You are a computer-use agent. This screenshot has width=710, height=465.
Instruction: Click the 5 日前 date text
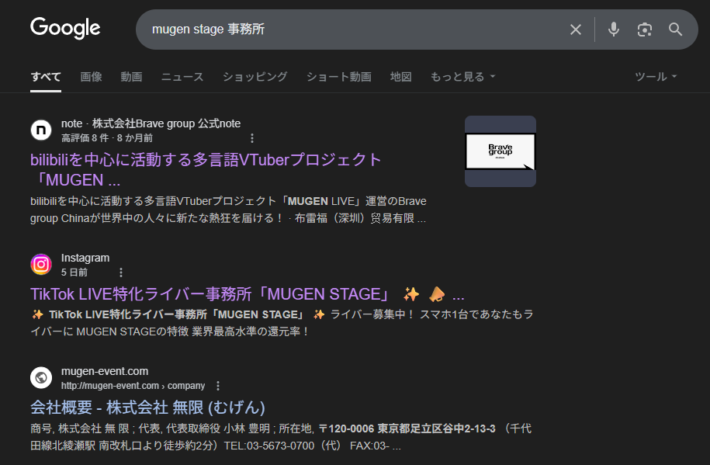74,272
